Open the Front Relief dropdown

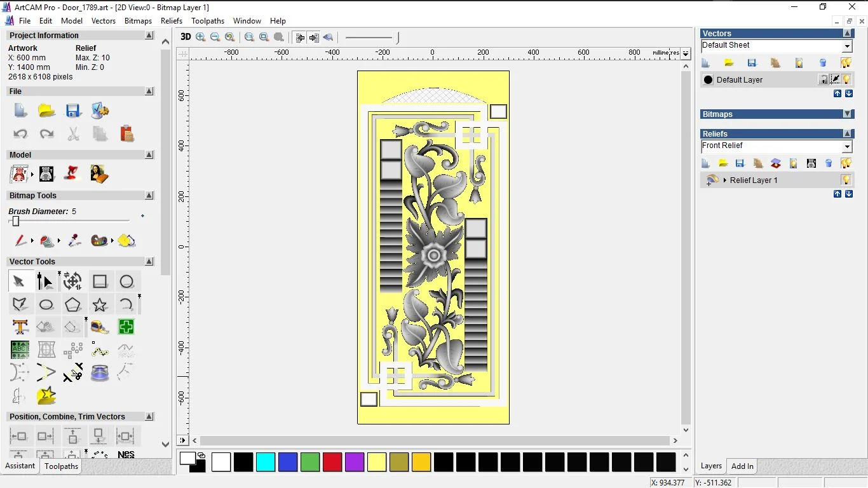point(847,147)
